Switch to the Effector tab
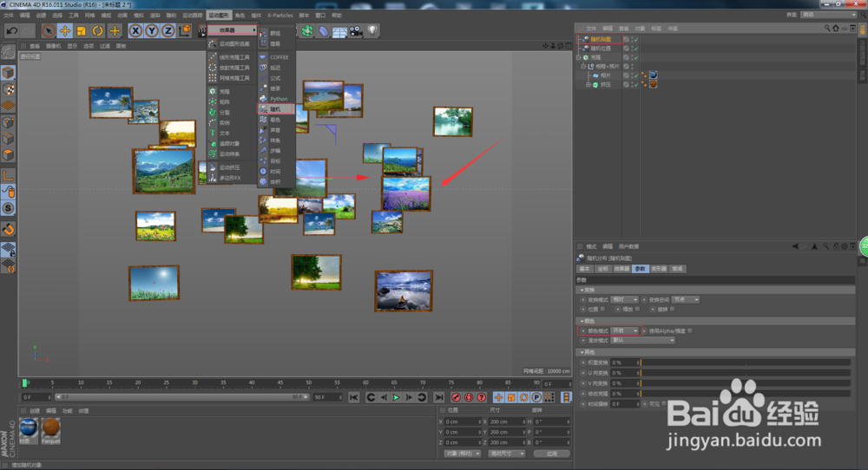The width and height of the screenshot is (868, 470). 621,269
